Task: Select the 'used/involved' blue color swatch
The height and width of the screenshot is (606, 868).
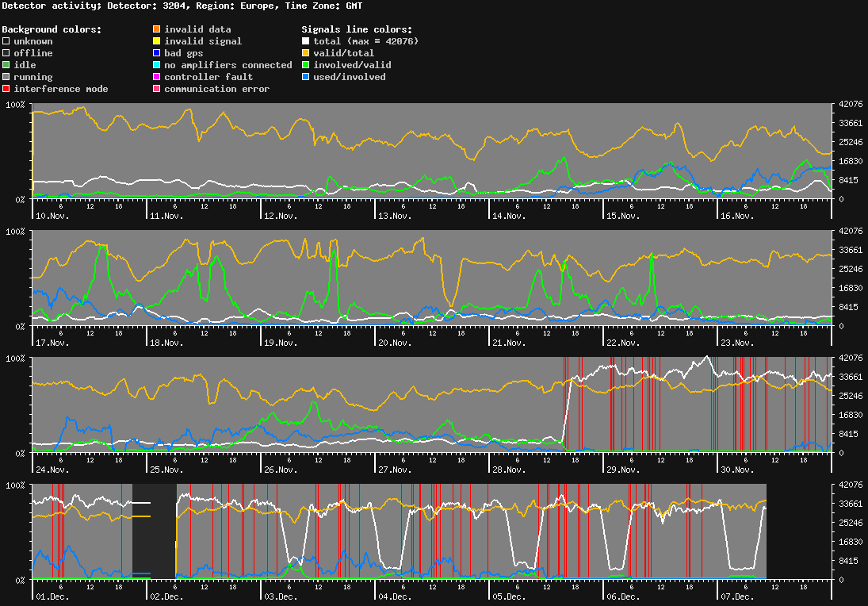Action: pos(305,77)
